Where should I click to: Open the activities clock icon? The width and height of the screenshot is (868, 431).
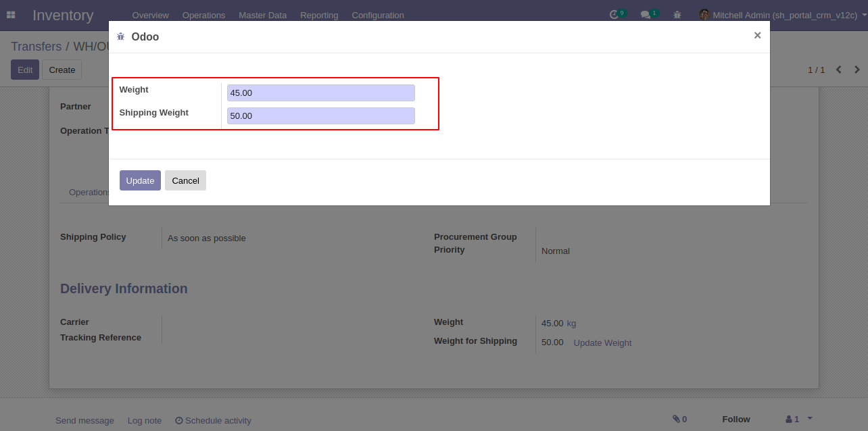pos(614,15)
